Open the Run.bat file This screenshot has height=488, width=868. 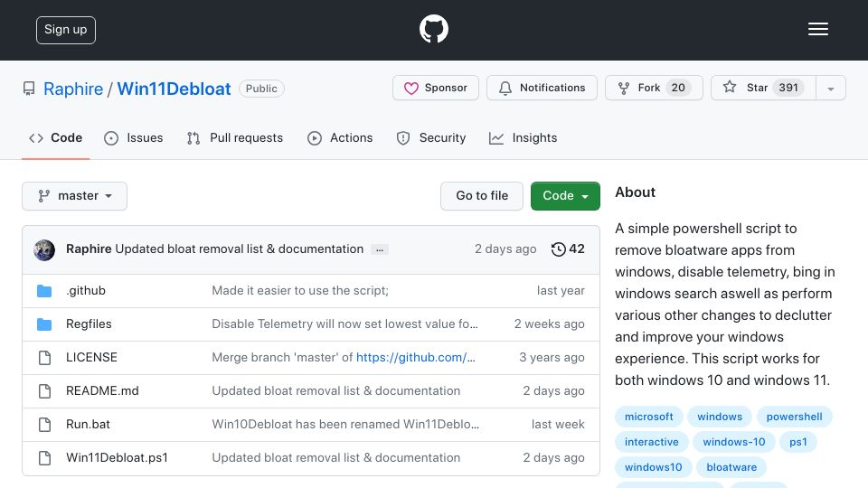tap(88, 425)
